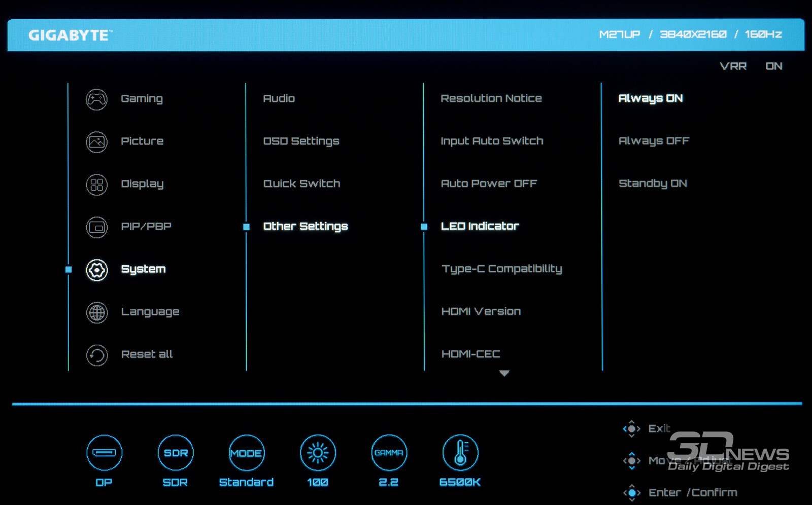Select Standby ON for LED indicator

(x=653, y=184)
